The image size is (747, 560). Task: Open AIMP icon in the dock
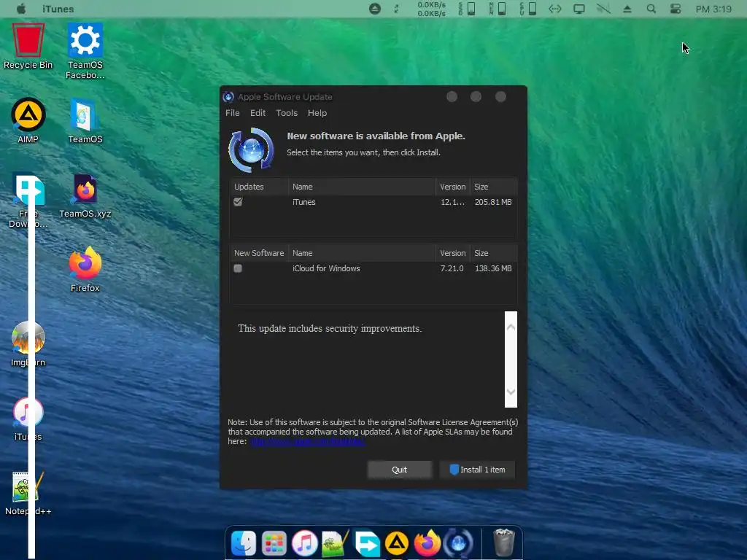click(397, 542)
